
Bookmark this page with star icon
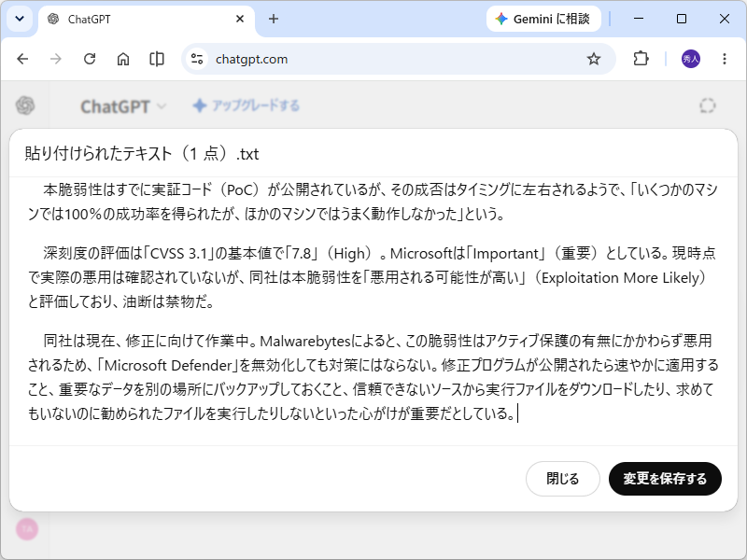(594, 59)
